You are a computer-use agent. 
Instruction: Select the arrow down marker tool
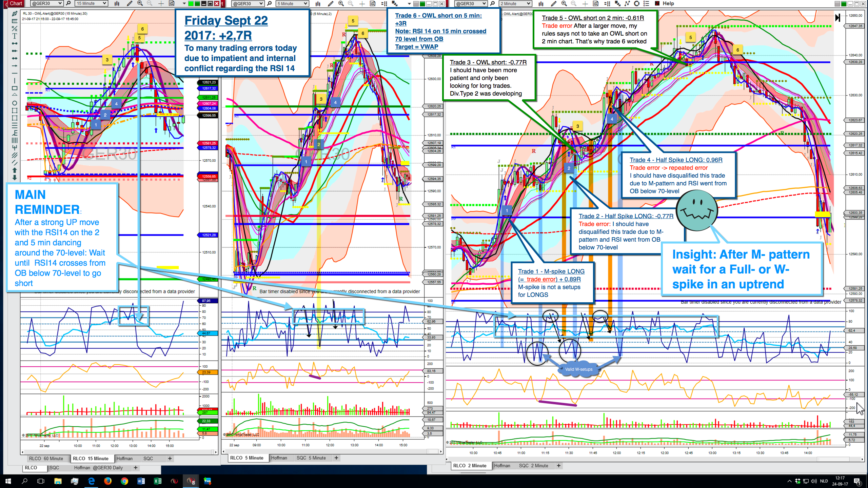pos(15,178)
